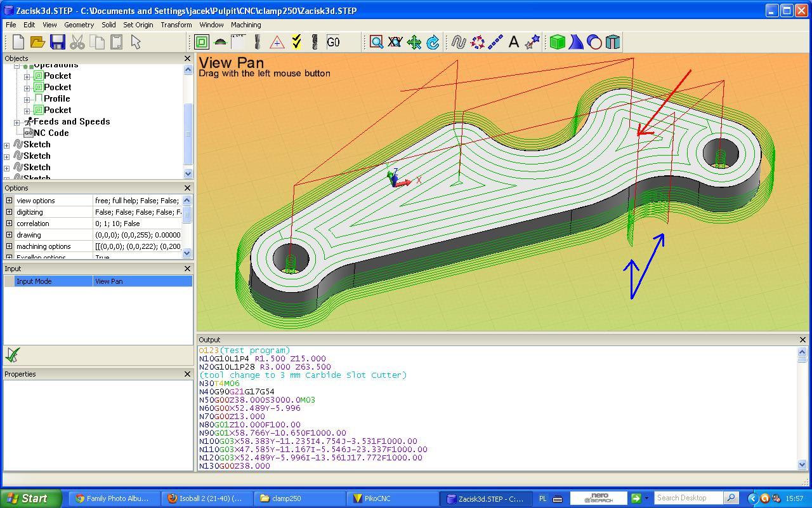
Task: Post-process with the G0 toolbar icon
Action: click(334, 42)
